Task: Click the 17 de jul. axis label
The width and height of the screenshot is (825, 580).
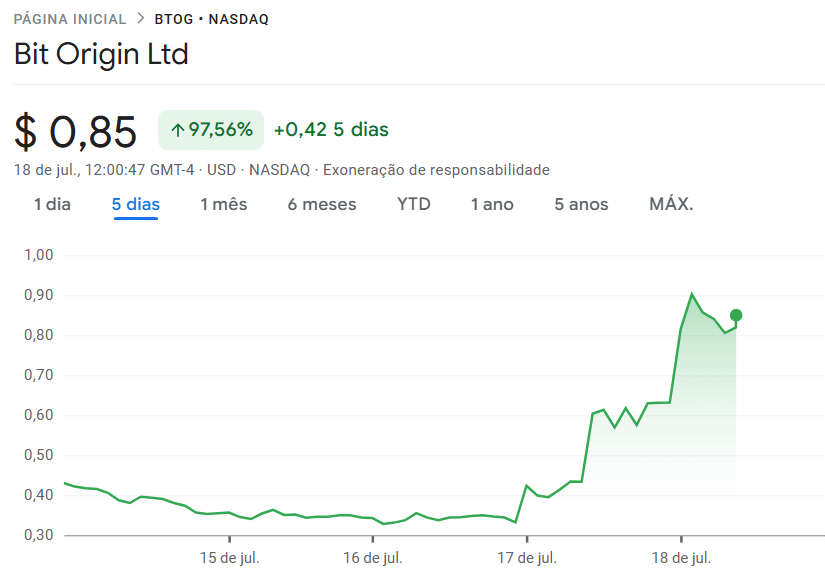Action: click(x=527, y=558)
